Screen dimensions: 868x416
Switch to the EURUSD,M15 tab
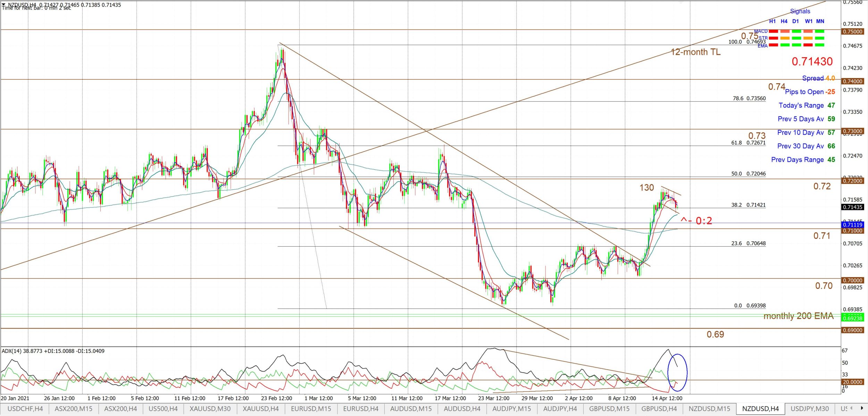pyautogui.click(x=311, y=409)
